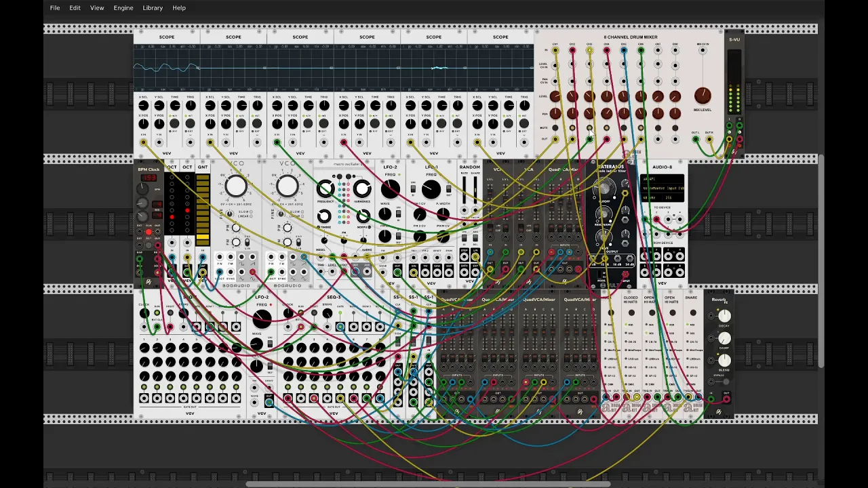Click the CH7 OUT jack on drum mixer
This screenshot has height=488, width=868.
point(658,139)
